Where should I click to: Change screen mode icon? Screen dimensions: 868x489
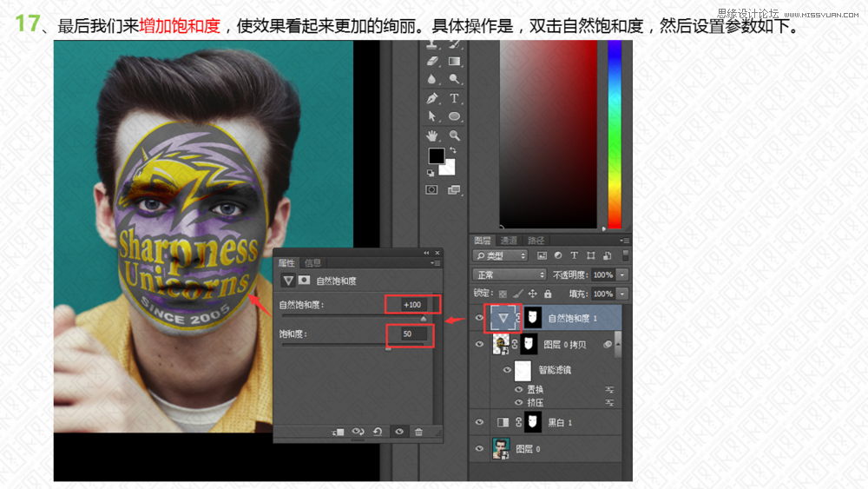pyautogui.click(x=454, y=190)
